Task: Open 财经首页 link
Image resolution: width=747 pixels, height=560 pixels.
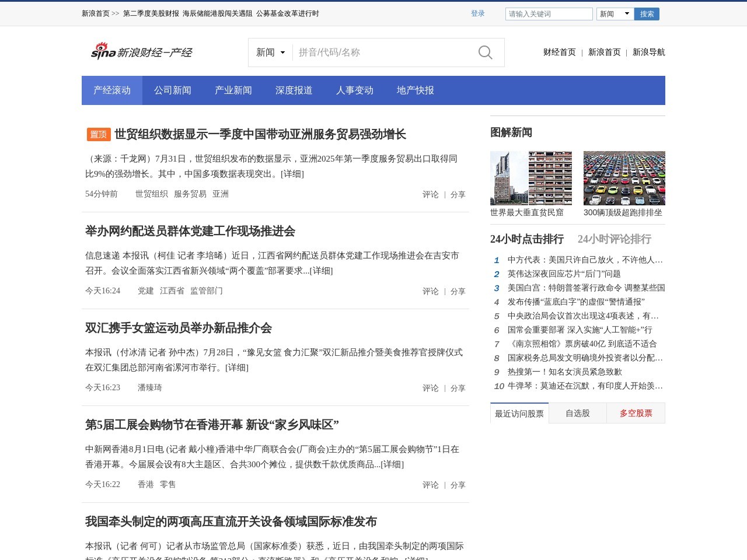Action: pos(559,52)
